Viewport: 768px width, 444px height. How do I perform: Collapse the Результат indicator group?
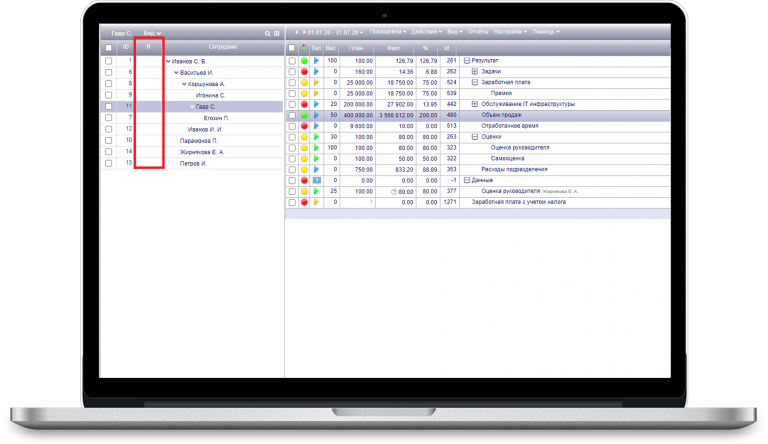467,61
